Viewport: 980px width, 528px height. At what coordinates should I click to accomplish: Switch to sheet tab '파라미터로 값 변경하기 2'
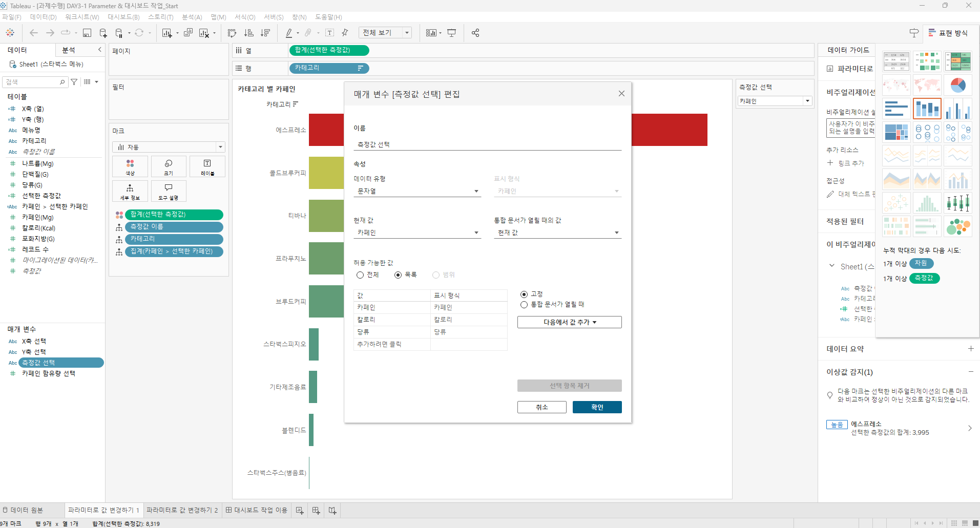[x=182, y=510]
